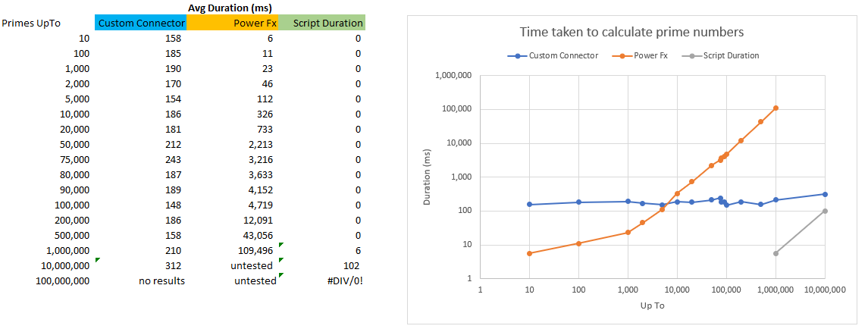The height and width of the screenshot is (329, 868).
Task: Select Script Duration value '102'
Action: (352, 266)
